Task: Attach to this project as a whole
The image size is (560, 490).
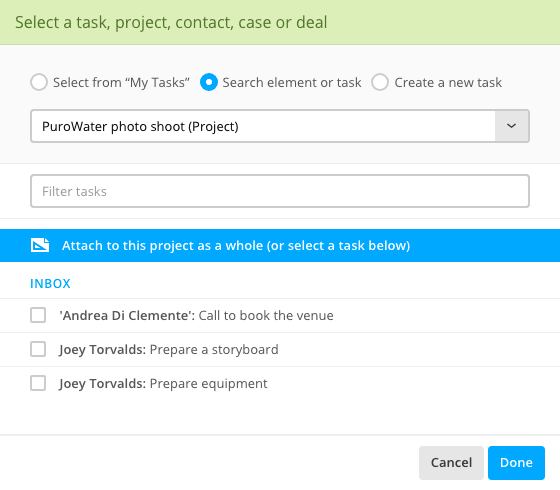Action: point(280,245)
